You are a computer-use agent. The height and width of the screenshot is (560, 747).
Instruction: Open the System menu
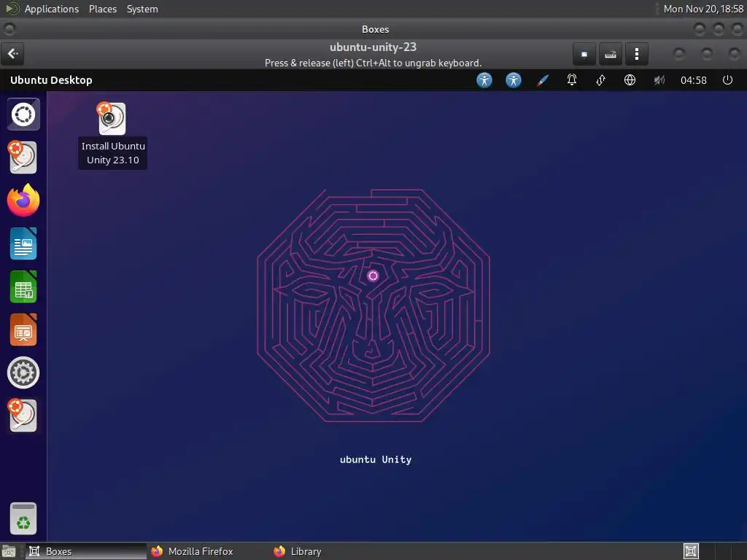142,9
